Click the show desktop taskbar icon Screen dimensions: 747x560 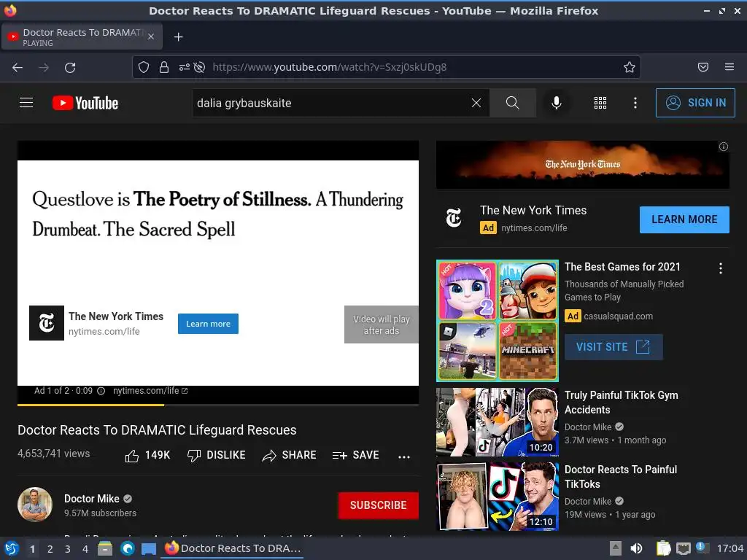tap(149, 548)
